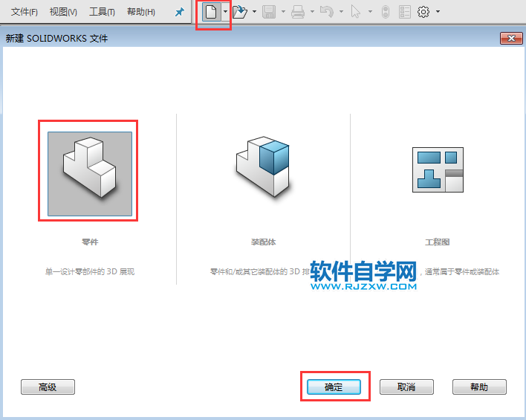
Task: Select the 装配体 assembly template icon
Action: click(263, 167)
